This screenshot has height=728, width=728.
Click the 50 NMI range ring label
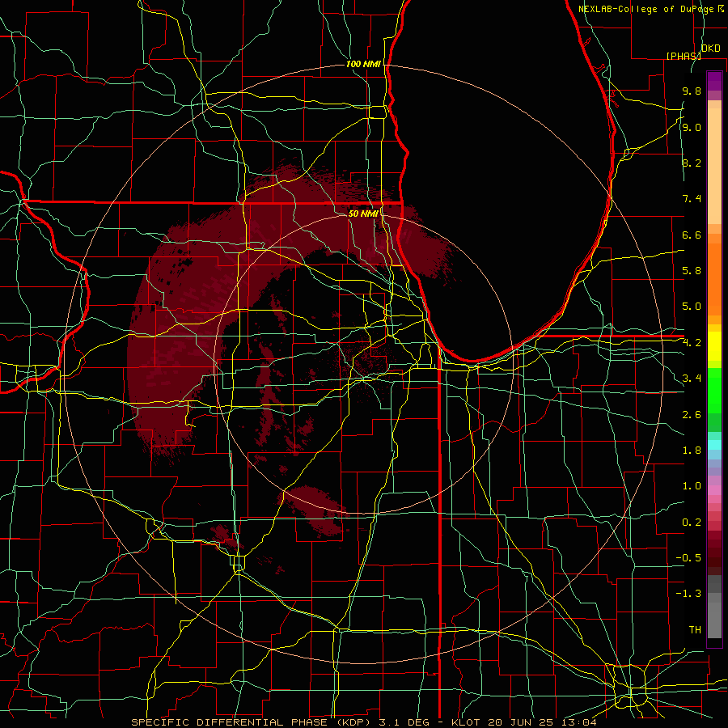[363, 214]
